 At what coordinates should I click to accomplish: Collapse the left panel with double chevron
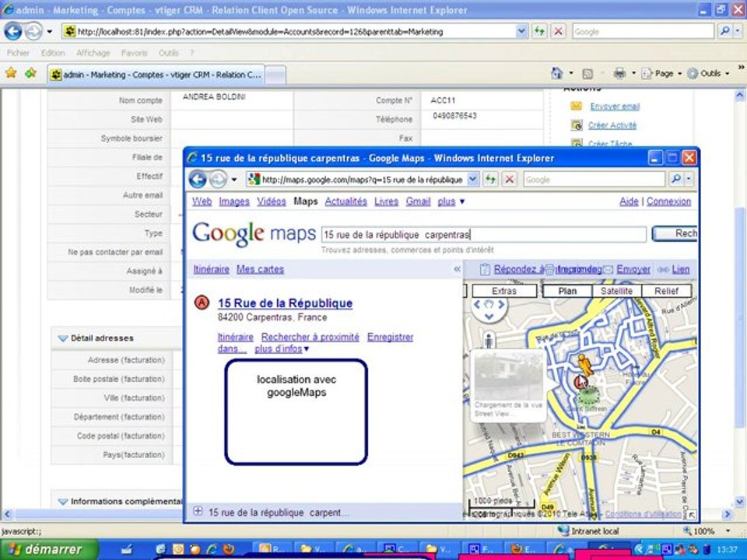click(x=457, y=269)
